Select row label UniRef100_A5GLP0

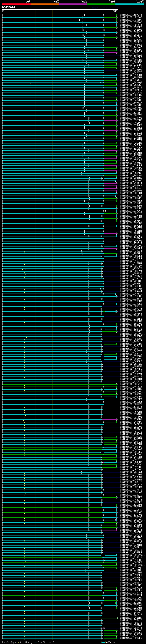131,98
